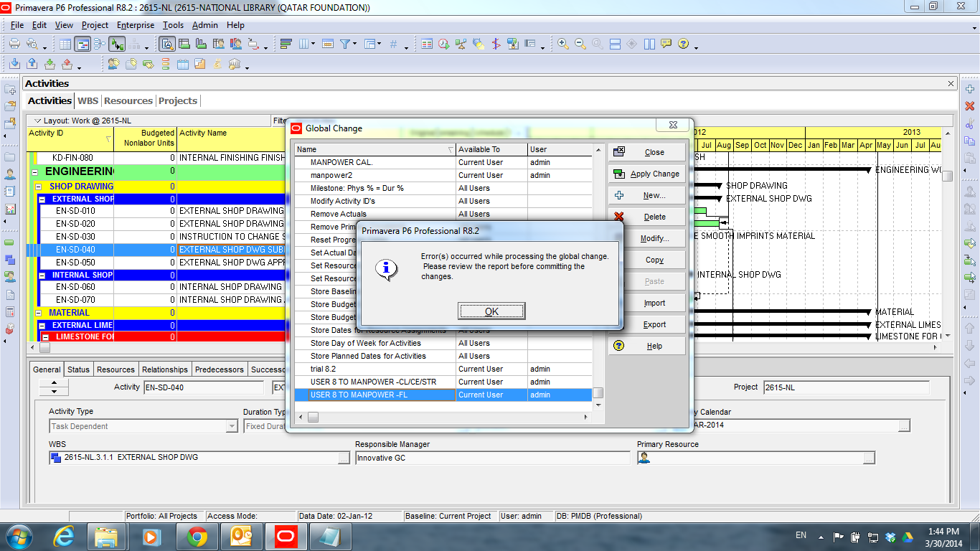The image size is (980, 551).
Task: Show Activity Usage Spreadsheet icon
Action: point(184,44)
